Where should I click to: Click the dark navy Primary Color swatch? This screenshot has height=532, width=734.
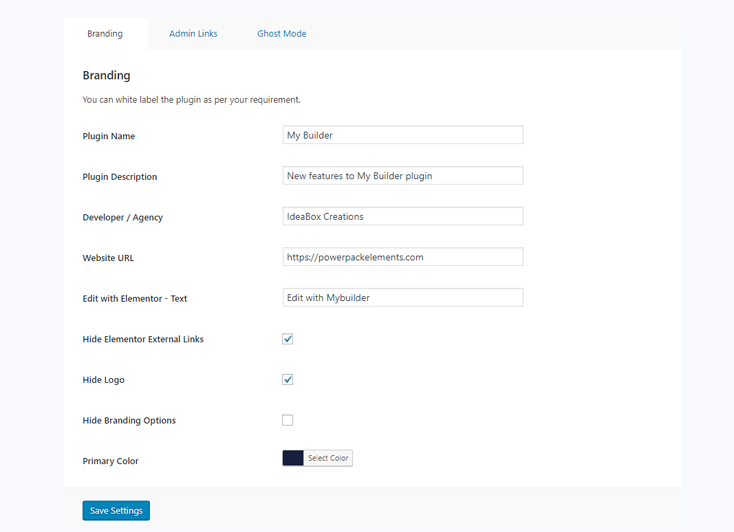pyautogui.click(x=293, y=458)
